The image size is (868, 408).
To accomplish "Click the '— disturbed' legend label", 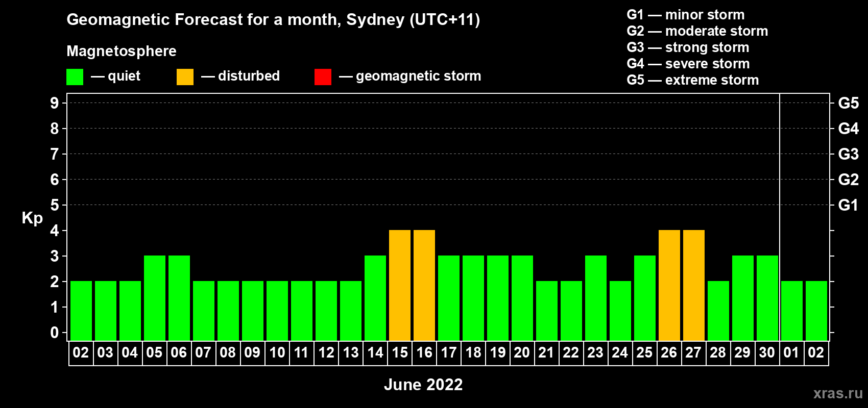I will 240,76.
